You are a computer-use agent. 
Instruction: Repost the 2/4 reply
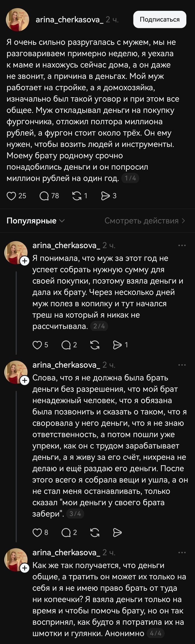pos(95,345)
